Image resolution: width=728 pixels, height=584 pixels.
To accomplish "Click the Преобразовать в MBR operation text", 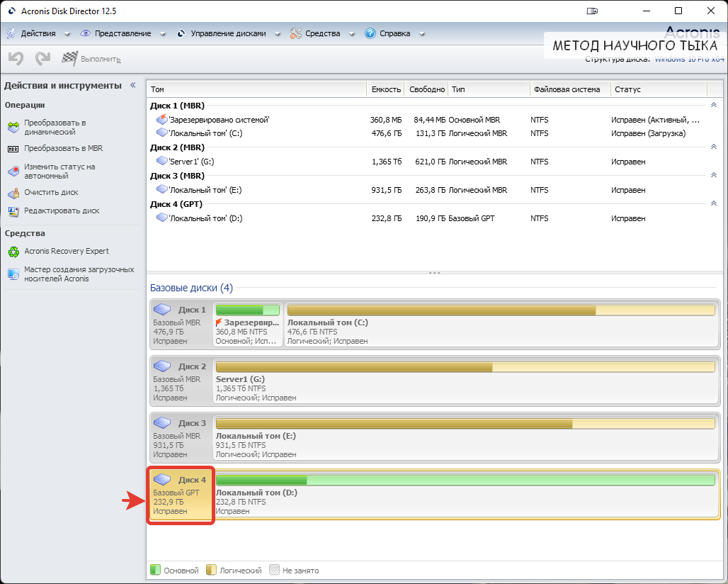I will (x=64, y=149).
